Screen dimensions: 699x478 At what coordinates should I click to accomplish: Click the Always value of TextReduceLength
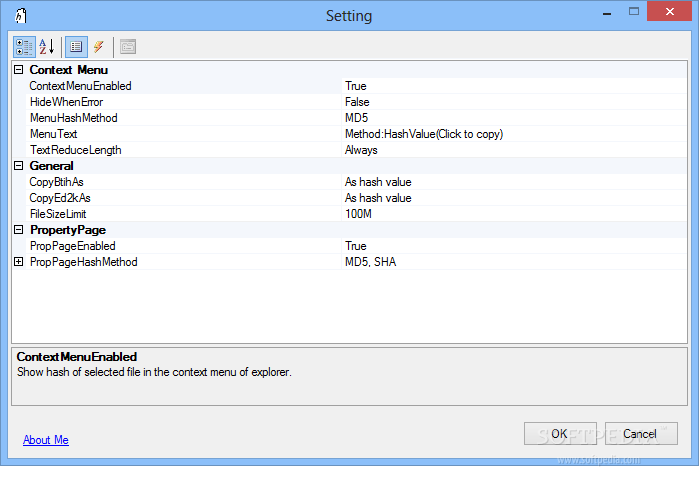pyautogui.click(x=514, y=150)
